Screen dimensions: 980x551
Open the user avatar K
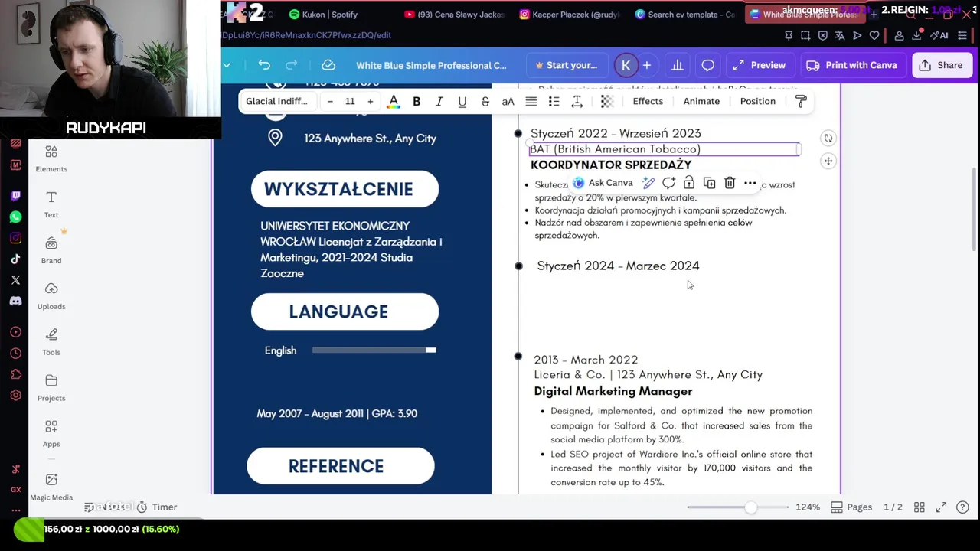tap(626, 65)
